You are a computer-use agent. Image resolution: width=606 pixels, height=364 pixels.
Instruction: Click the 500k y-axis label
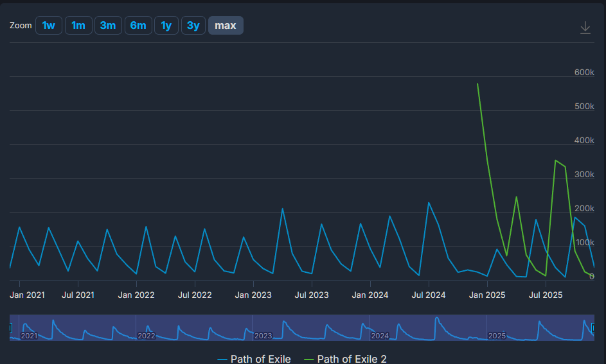(x=584, y=106)
